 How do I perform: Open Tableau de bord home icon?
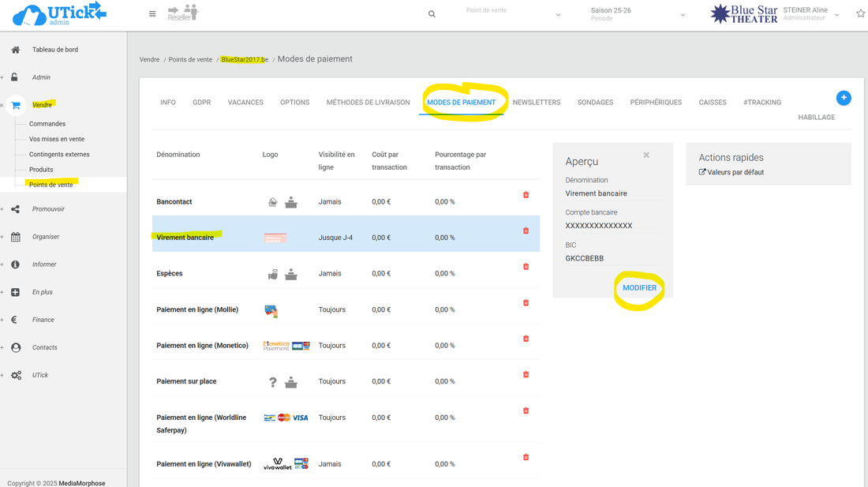pyautogui.click(x=16, y=50)
